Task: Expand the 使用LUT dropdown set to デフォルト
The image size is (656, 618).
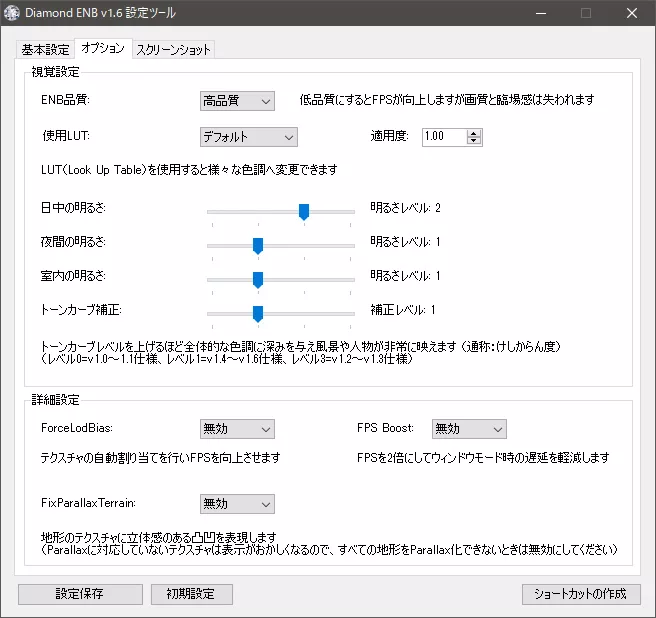Action: [249, 137]
